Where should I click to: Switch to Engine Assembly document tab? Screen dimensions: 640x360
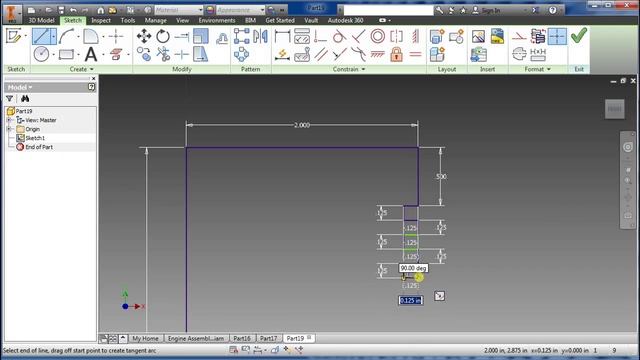coord(196,338)
